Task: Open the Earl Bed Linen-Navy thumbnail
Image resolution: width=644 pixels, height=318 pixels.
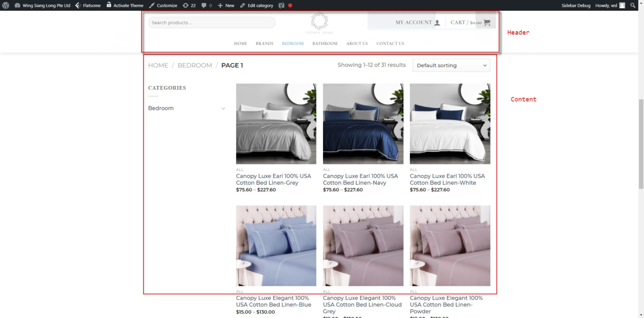Action: (363, 124)
